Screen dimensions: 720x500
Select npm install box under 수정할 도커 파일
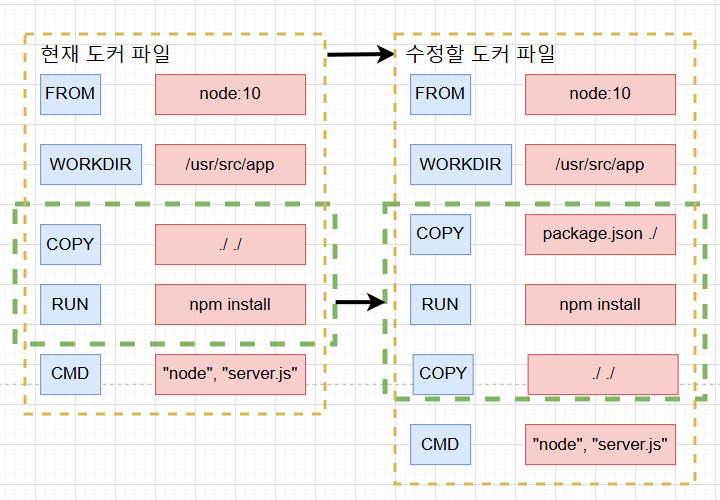pyautogui.click(x=600, y=304)
